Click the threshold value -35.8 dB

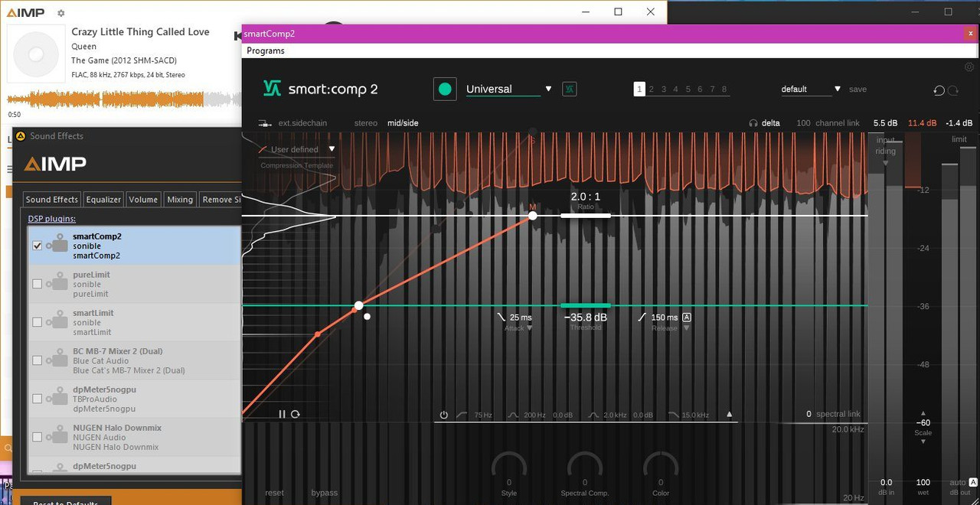coord(586,318)
